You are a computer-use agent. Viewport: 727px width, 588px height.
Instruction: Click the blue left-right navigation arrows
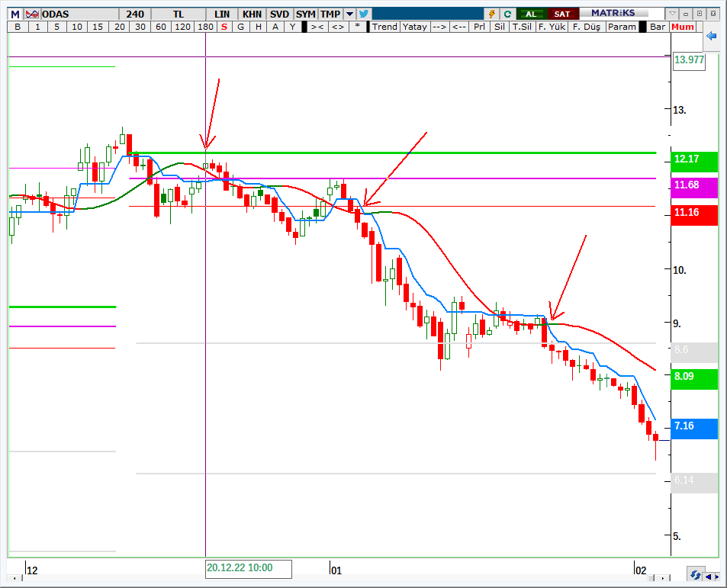713,577
